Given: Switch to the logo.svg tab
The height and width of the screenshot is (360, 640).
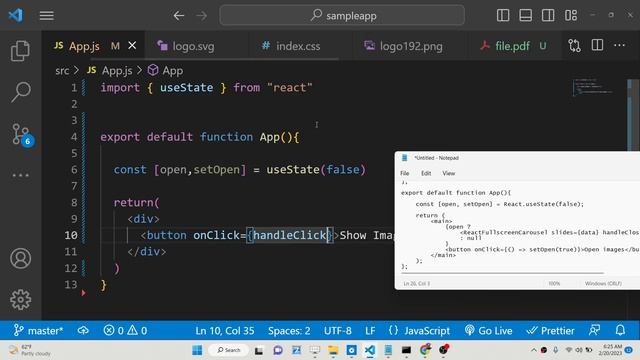Looking at the screenshot, I should pyautogui.click(x=193, y=46).
